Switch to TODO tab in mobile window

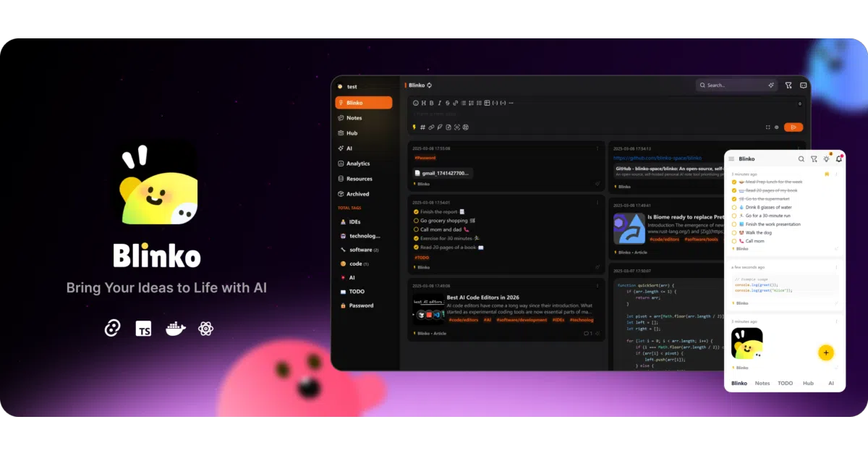pos(785,383)
